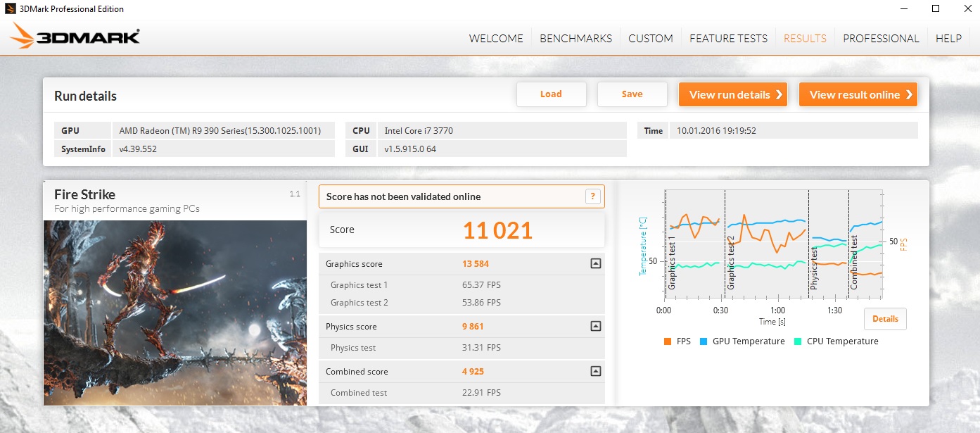Collapse the Graphics score section
Image resolution: width=980 pixels, height=433 pixels.
pyautogui.click(x=595, y=264)
